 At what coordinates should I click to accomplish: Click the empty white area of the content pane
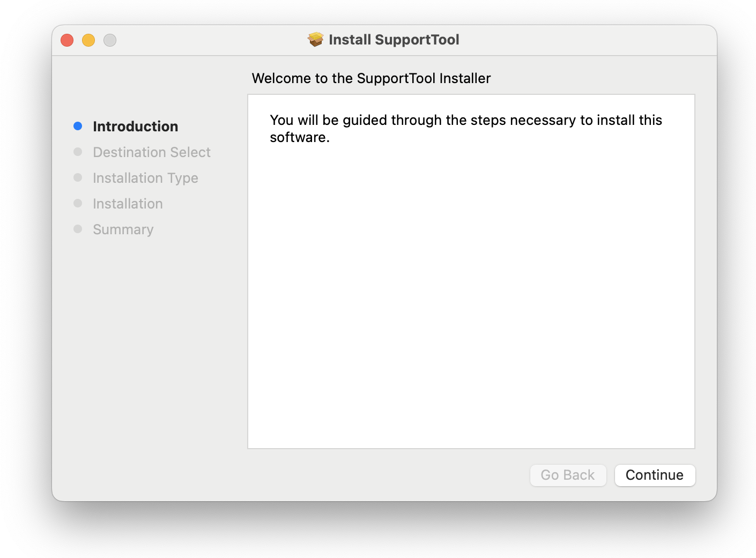(471, 300)
